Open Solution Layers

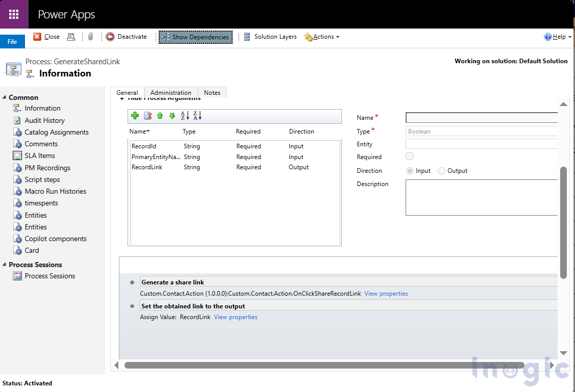click(270, 37)
